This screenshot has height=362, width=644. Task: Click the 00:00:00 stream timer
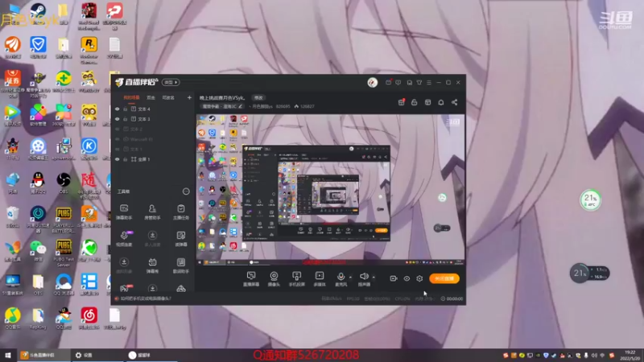click(452, 298)
